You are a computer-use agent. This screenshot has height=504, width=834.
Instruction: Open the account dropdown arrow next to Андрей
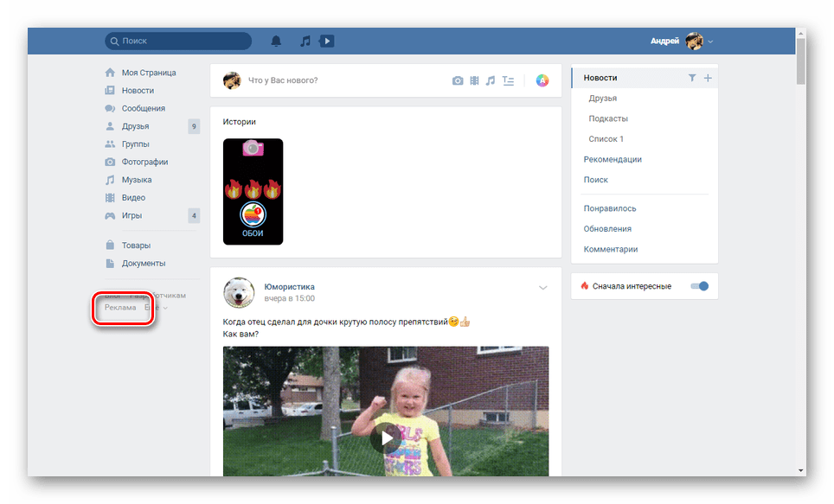pos(710,41)
